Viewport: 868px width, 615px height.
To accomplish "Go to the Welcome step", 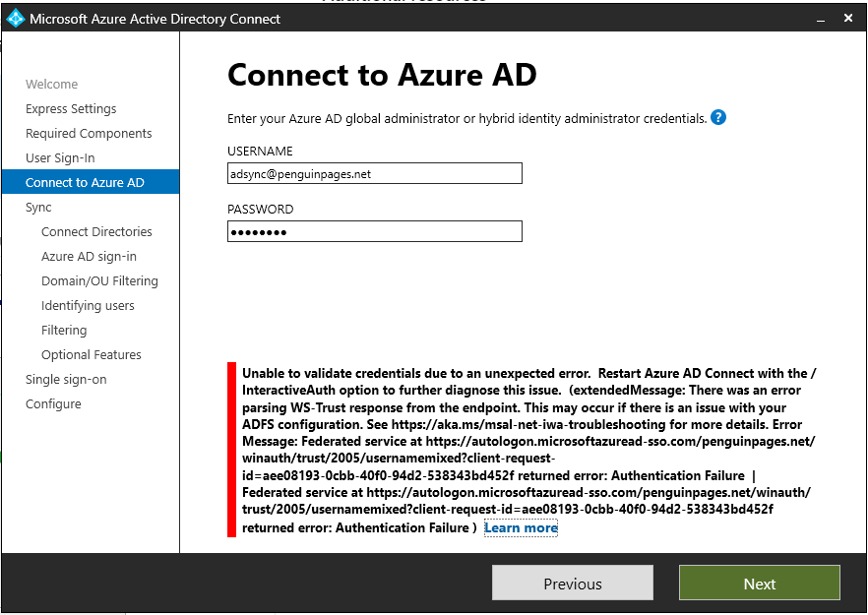I will 51,85.
